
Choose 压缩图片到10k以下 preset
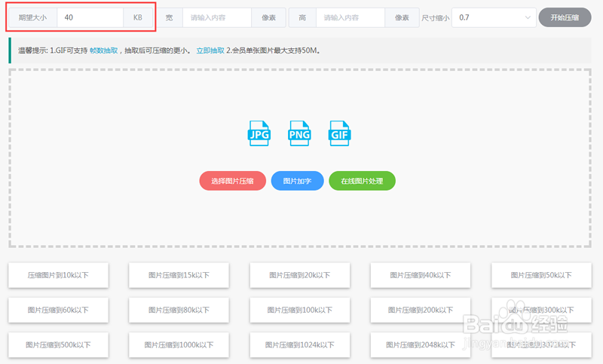tap(58, 275)
